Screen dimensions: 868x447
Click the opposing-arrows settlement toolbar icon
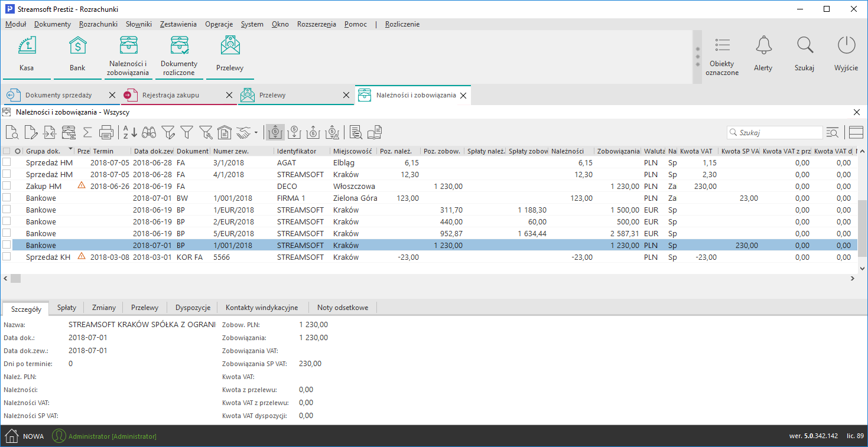(x=49, y=132)
